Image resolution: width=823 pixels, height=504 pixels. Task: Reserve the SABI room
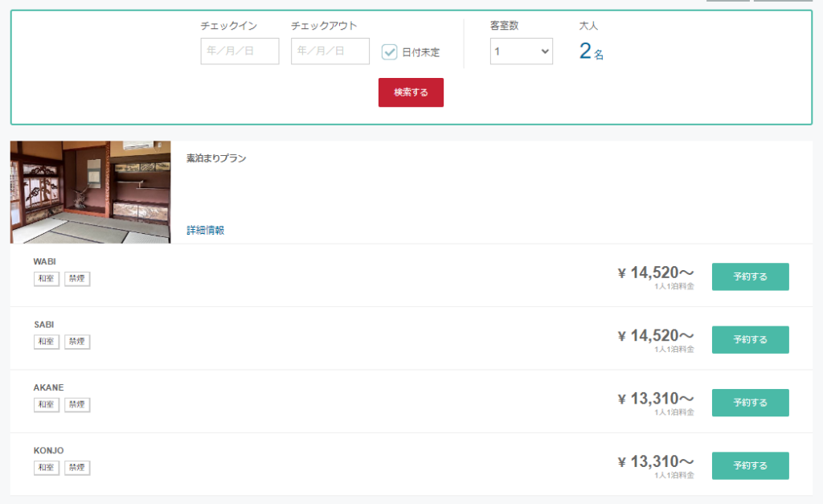[x=750, y=339]
